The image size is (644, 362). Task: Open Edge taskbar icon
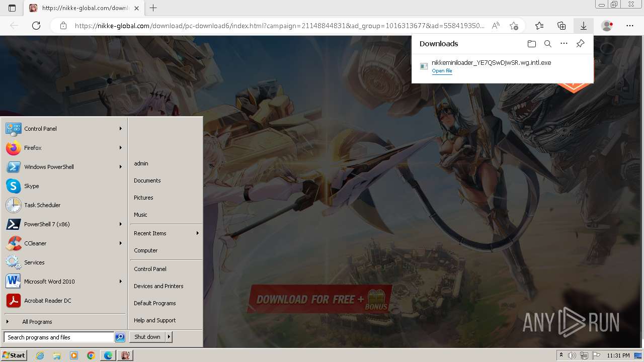pos(108,355)
